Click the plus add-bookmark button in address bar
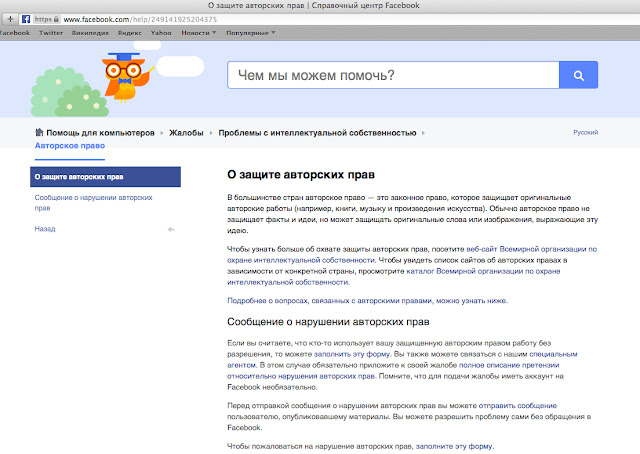The width and height of the screenshot is (640, 454). click(10, 19)
